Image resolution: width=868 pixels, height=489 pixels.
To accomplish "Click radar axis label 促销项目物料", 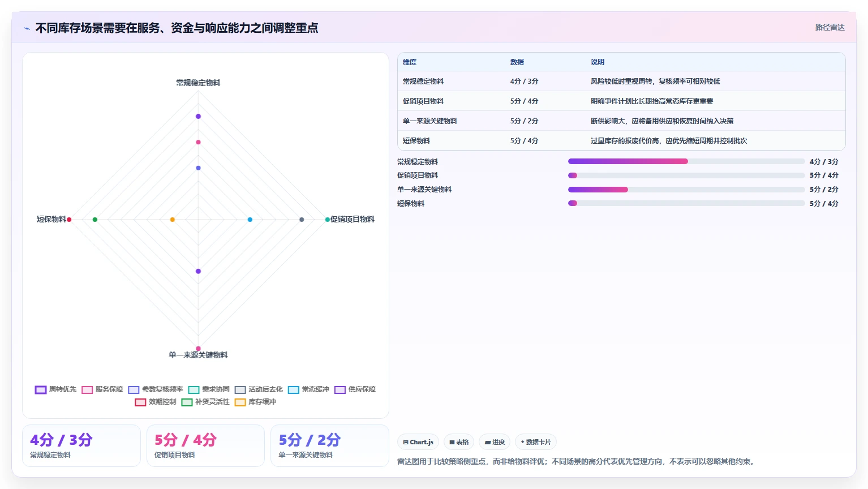I will point(353,219).
